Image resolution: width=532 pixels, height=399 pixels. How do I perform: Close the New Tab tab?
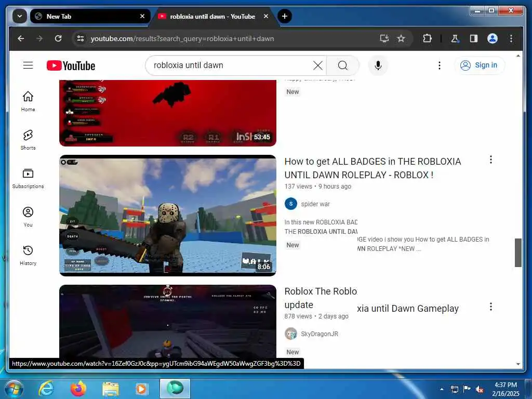coord(142,16)
